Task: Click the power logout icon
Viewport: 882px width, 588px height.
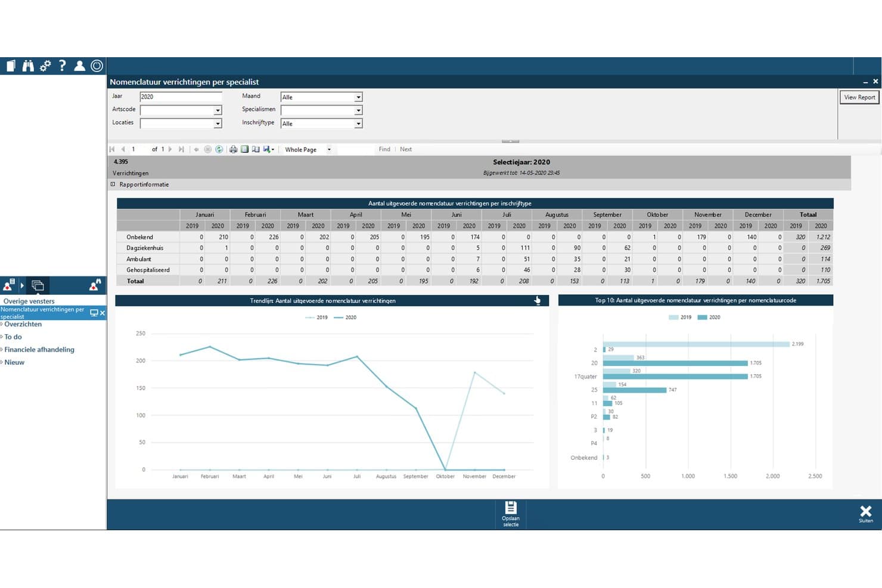Action: (x=97, y=66)
